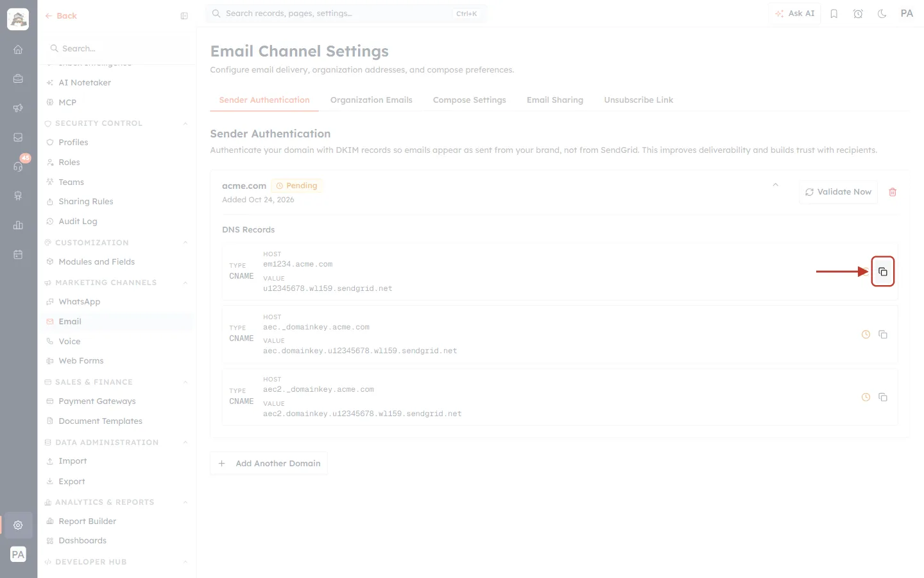The height and width of the screenshot is (578, 924).
Task: Collapse the Sales & Finance section
Action: point(185,382)
